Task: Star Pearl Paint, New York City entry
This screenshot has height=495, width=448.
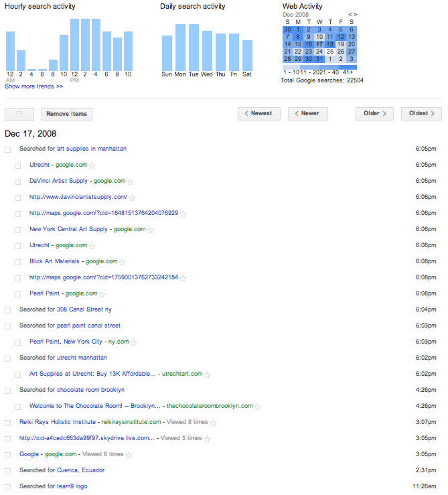Action: click(133, 342)
